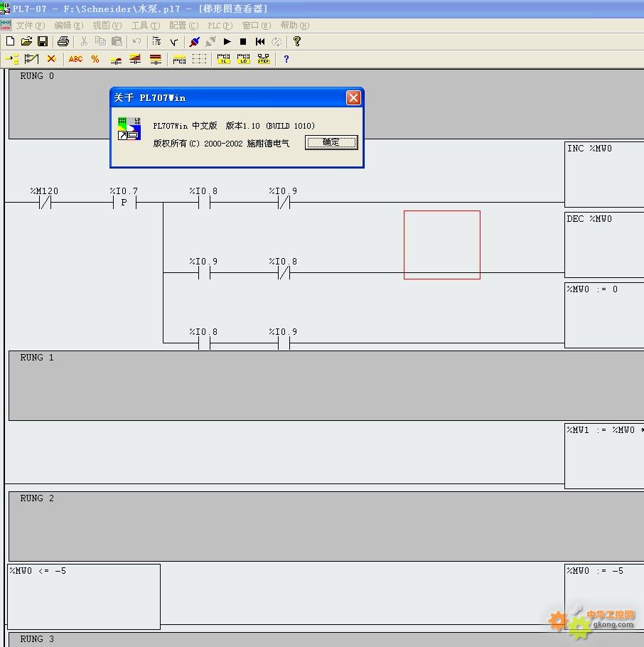The image size is (644, 647).
Task: Click the red X delete rung icon
Action: tap(51, 59)
